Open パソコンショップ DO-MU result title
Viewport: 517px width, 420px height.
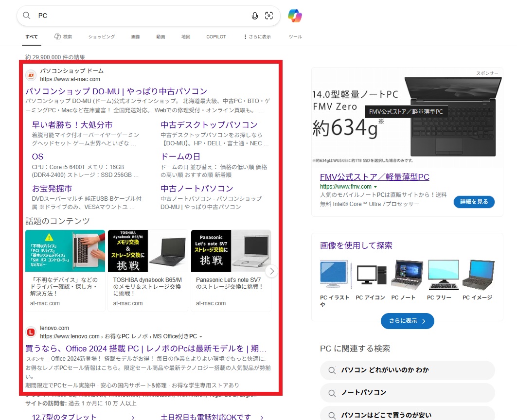tap(116, 91)
